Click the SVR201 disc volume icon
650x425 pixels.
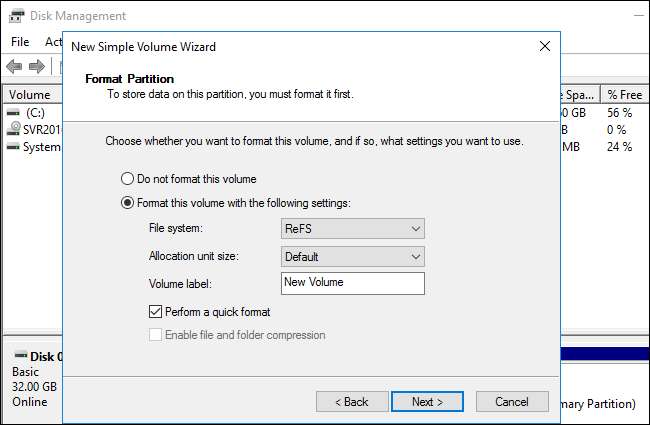[x=13, y=129]
